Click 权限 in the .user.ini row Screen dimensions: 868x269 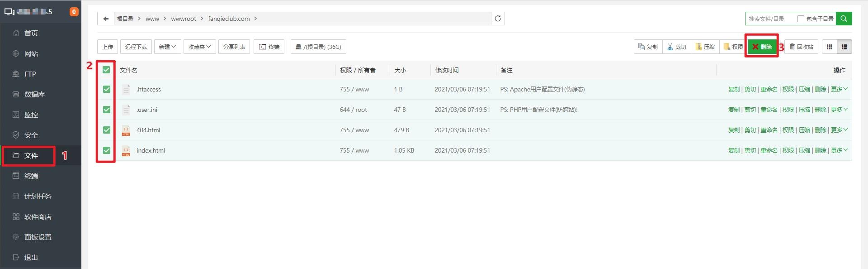click(788, 110)
